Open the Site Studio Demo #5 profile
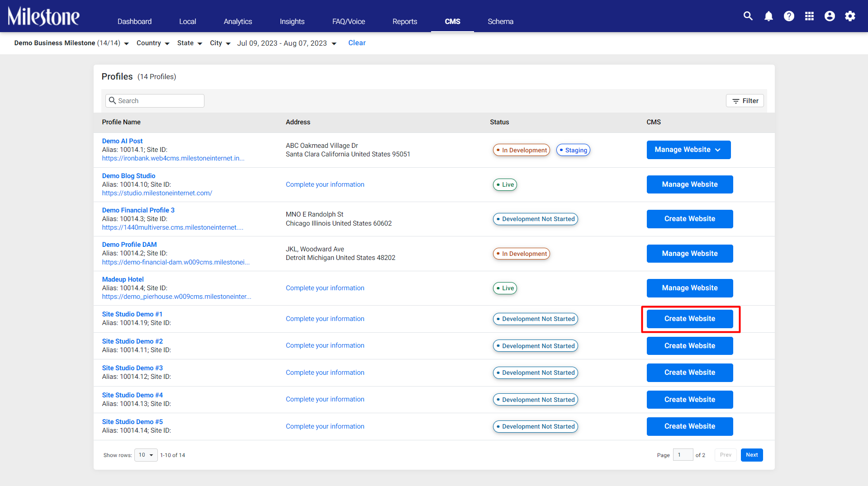The width and height of the screenshot is (868, 486). click(x=132, y=422)
